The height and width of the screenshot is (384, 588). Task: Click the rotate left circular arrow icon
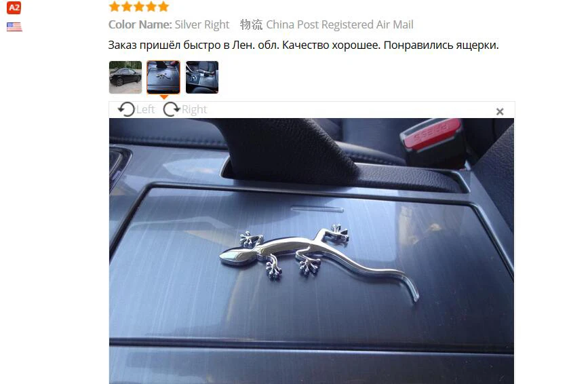[126, 109]
